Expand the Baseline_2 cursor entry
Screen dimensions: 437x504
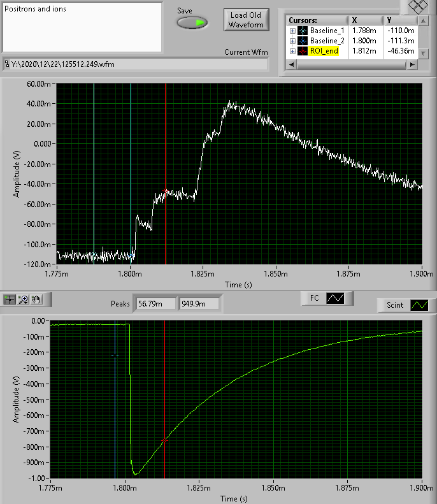[292, 41]
